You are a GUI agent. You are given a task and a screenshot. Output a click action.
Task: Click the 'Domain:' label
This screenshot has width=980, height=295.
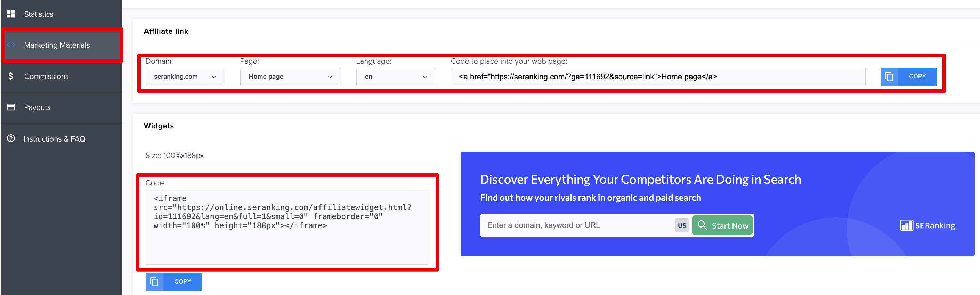[x=159, y=61]
